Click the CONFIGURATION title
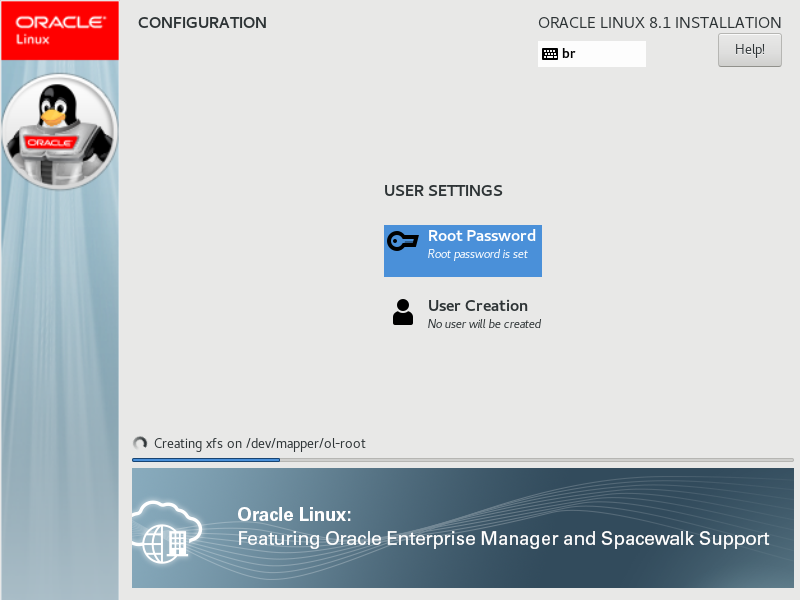The width and height of the screenshot is (800, 600). click(202, 23)
